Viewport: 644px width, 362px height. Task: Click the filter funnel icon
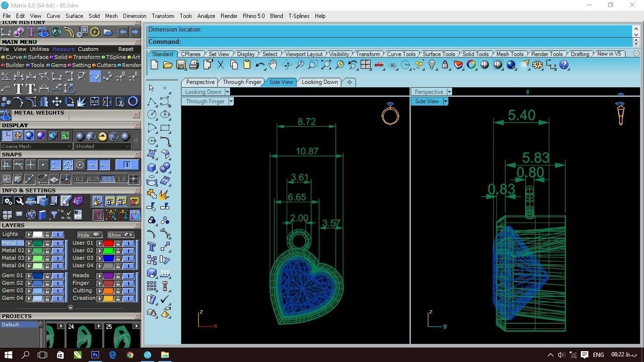tap(54, 215)
